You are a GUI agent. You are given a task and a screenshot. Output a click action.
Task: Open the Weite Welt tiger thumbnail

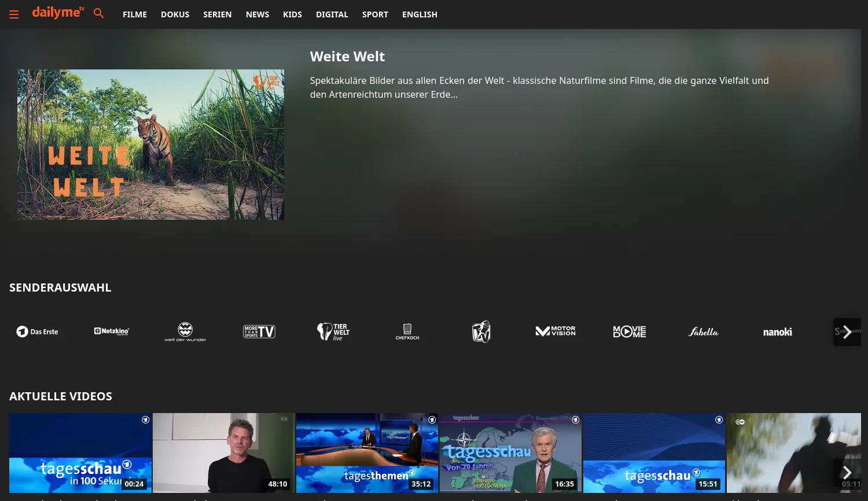tap(150, 145)
